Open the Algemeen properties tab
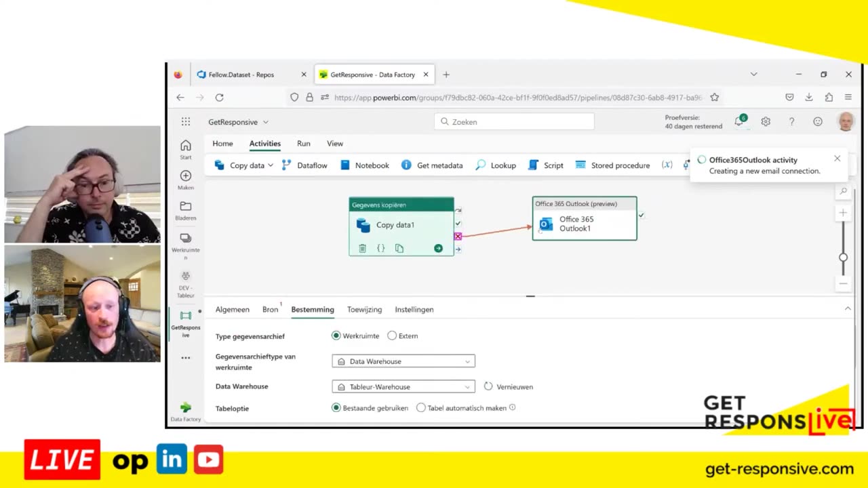This screenshot has width=868, height=488. tap(233, 310)
